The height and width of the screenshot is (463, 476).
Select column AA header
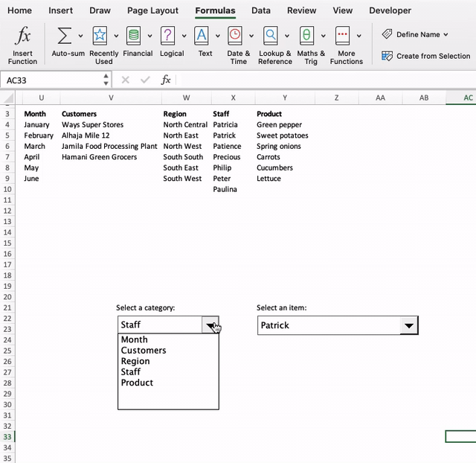(x=380, y=98)
